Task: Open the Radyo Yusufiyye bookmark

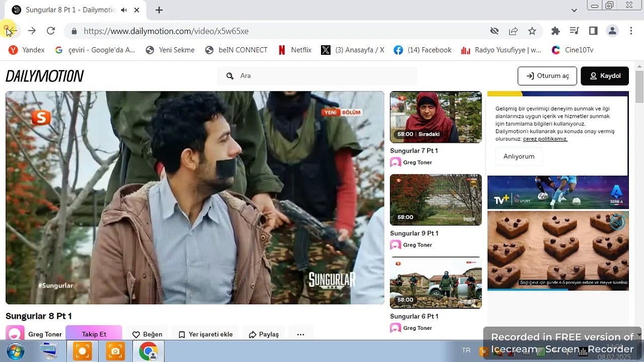Action: [x=501, y=50]
